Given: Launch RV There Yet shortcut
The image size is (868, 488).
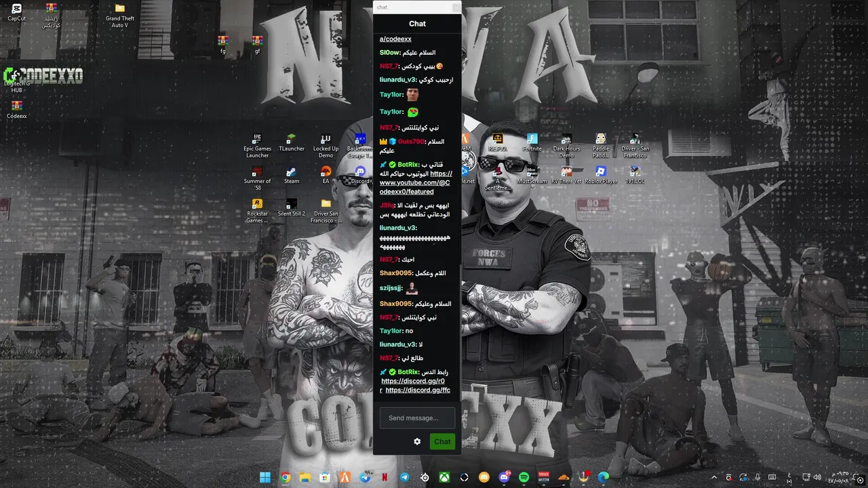Looking at the screenshot, I should pyautogui.click(x=566, y=176).
